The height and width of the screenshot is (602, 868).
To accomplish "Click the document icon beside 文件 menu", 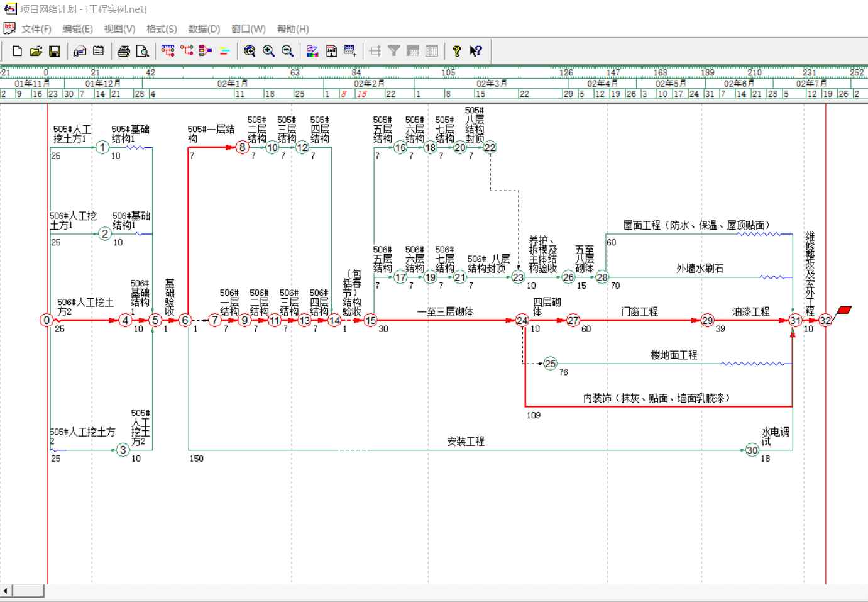I will (x=9, y=28).
